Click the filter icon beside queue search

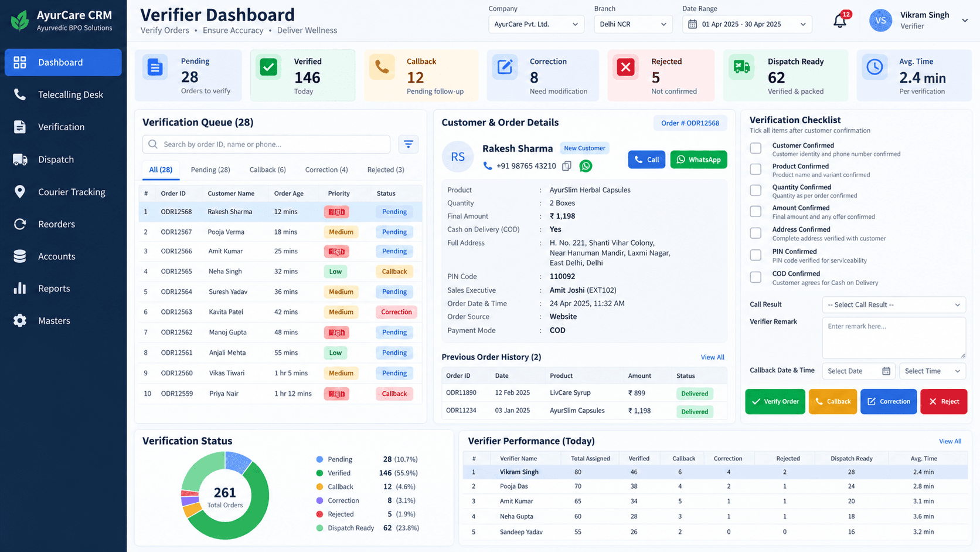409,144
